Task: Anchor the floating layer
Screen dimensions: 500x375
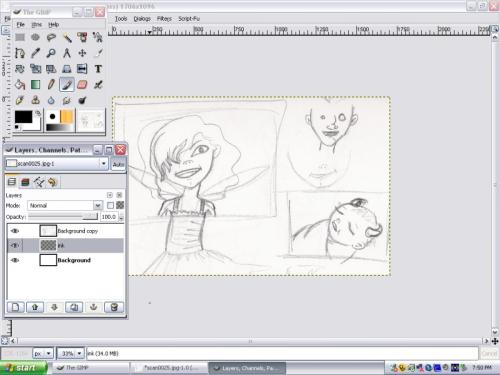Action: (x=94, y=307)
